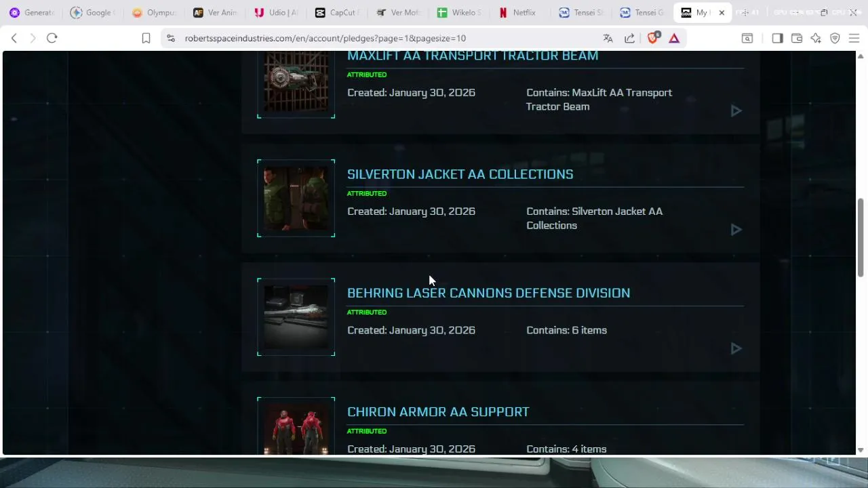Expand the Behring Laser Cannons Defense Division pledge
Screen dimensions: 868x488
click(736, 348)
